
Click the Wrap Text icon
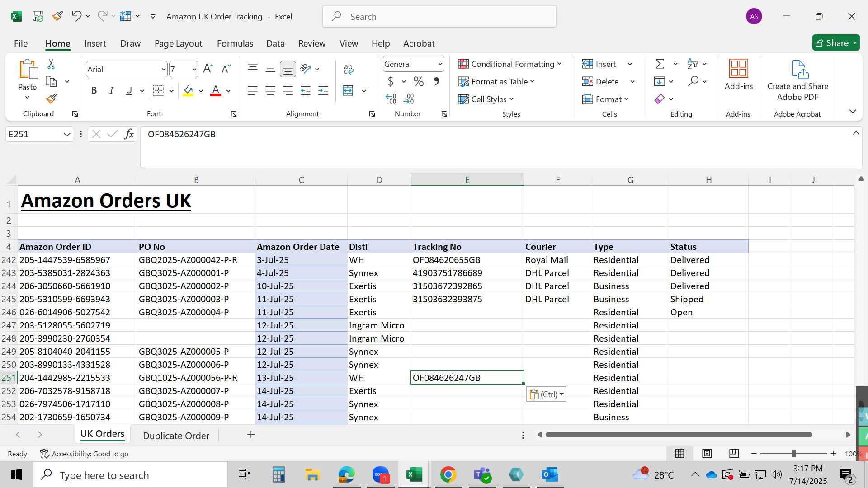click(x=348, y=69)
